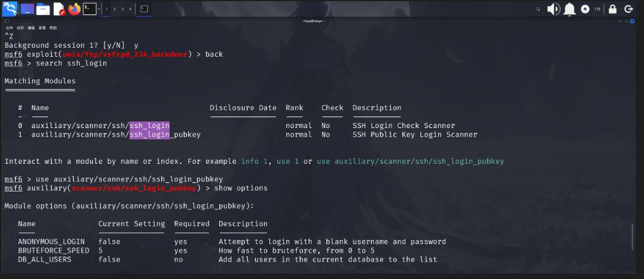
Task: Open the 编辑 menu
Action: pos(31,28)
